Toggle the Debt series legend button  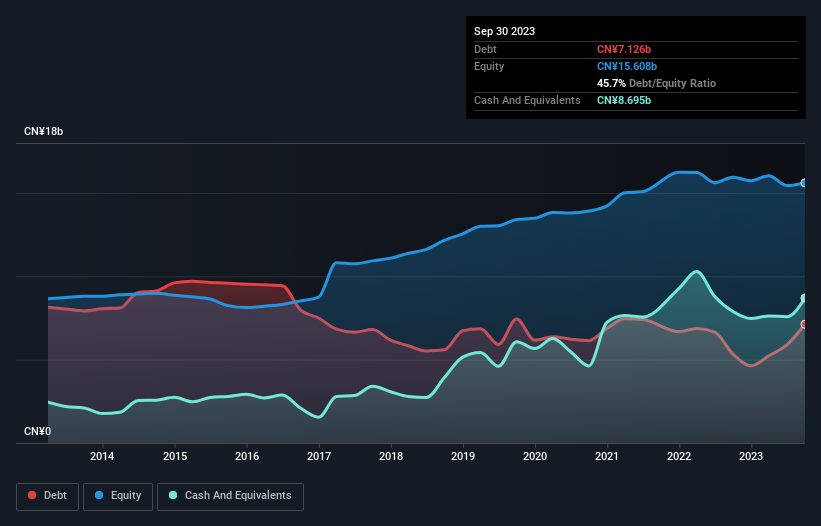[47, 496]
